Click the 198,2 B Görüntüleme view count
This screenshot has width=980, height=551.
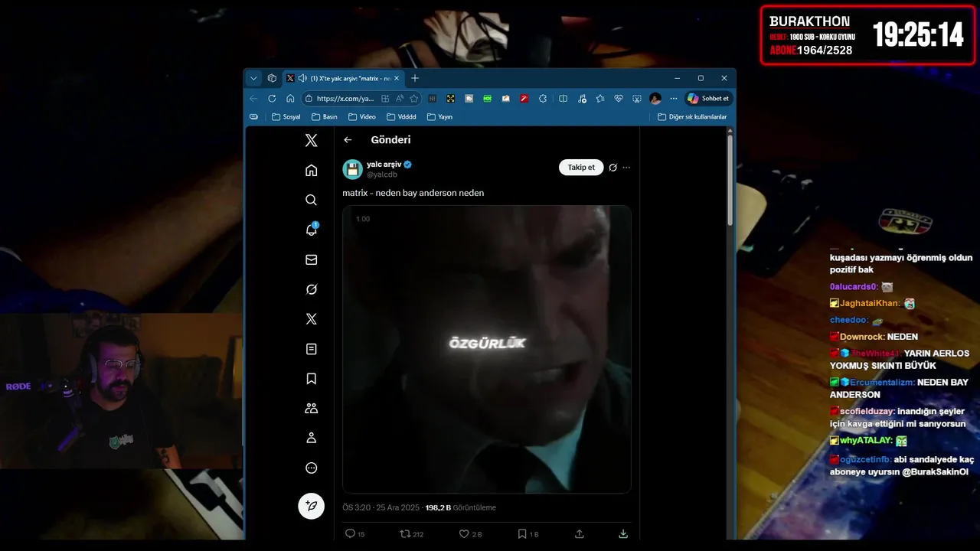[461, 507]
